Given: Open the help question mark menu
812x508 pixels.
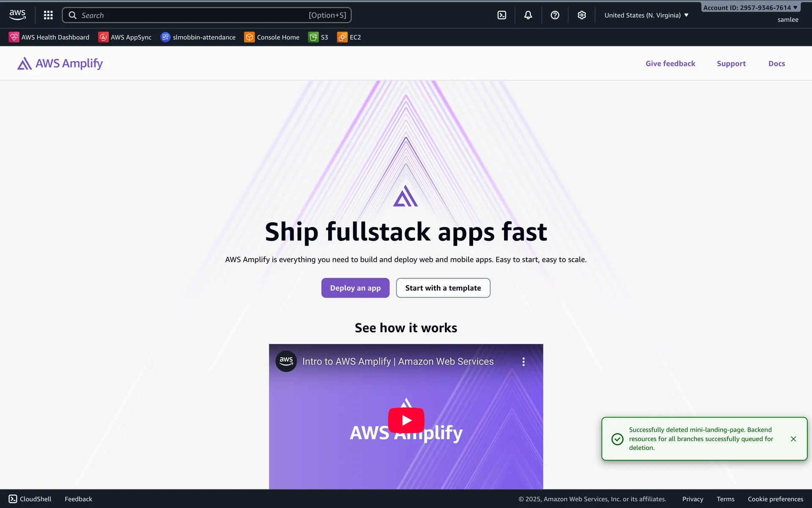Looking at the screenshot, I should (555, 15).
